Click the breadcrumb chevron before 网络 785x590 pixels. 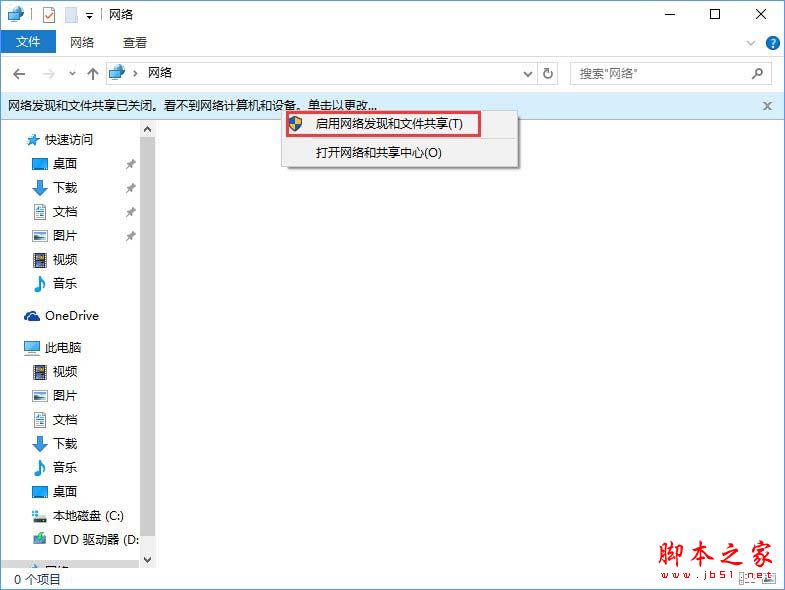click(135, 74)
